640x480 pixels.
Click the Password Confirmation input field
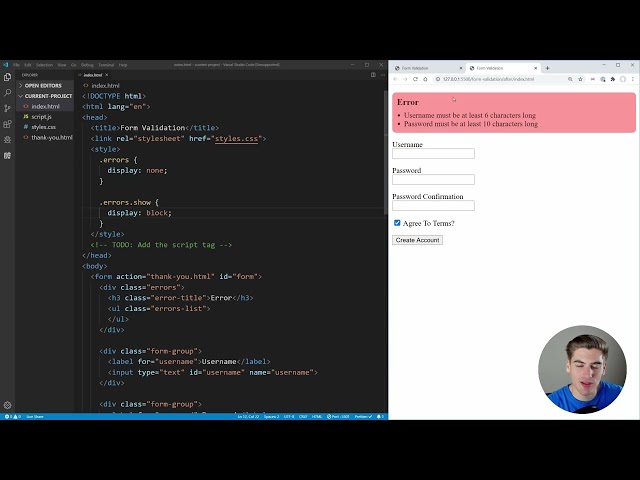point(433,205)
